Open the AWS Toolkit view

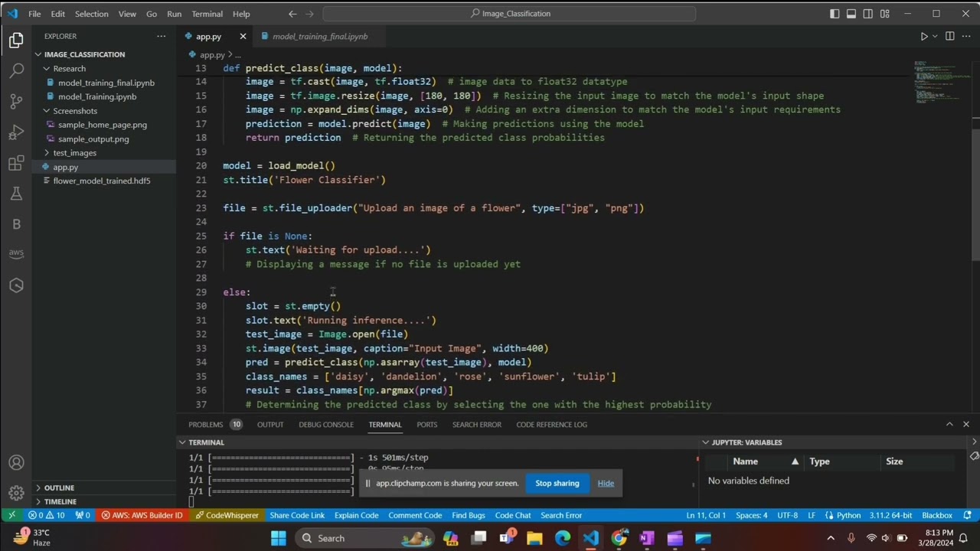point(16,254)
